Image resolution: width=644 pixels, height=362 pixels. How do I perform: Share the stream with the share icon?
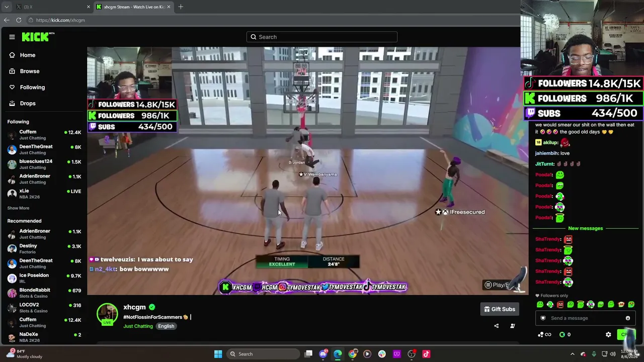(x=496, y=326)
